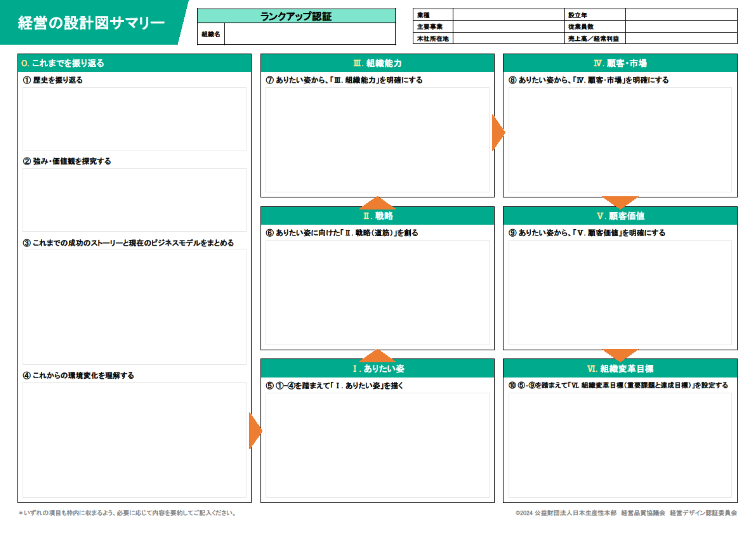Click the text box under ① 歴史を振り返る
756x534 pixels.
click(134, 119)
